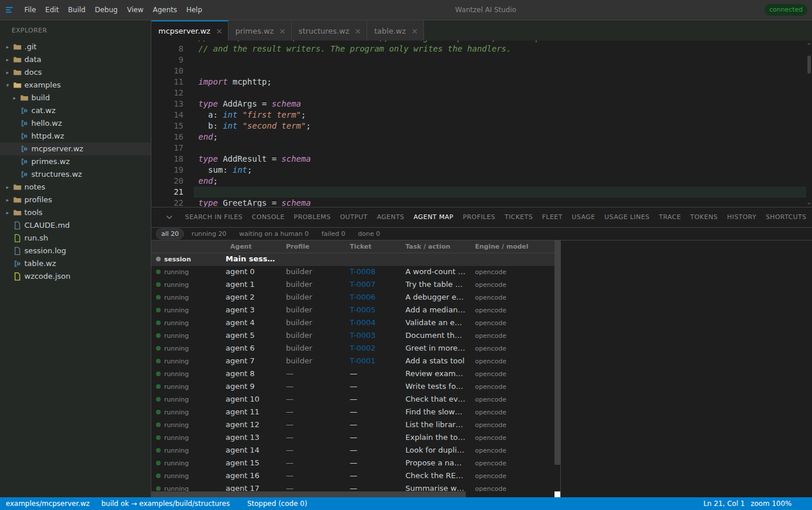Expand the .git folder
Image resolution: width=812 pixels, height=510 pixels.
8,48
